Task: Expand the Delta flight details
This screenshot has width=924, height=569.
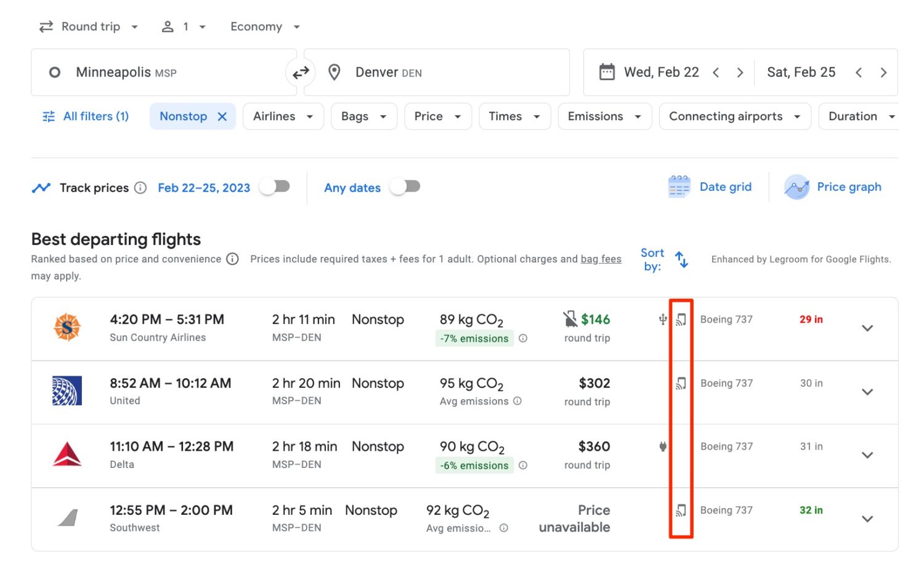Action: coord(867,456)
